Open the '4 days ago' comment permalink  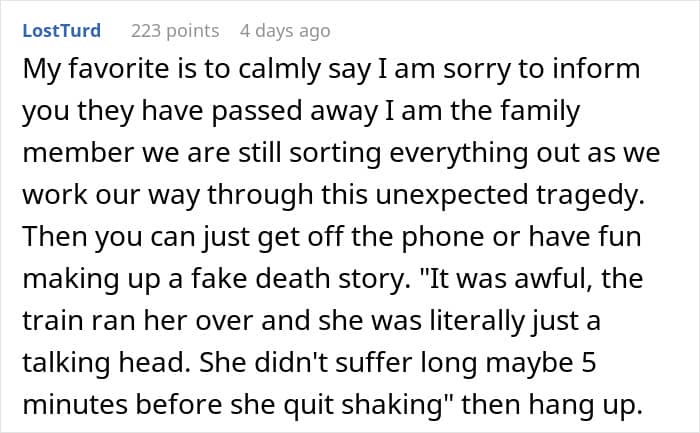pyautogui.click(x=284, y=31)
